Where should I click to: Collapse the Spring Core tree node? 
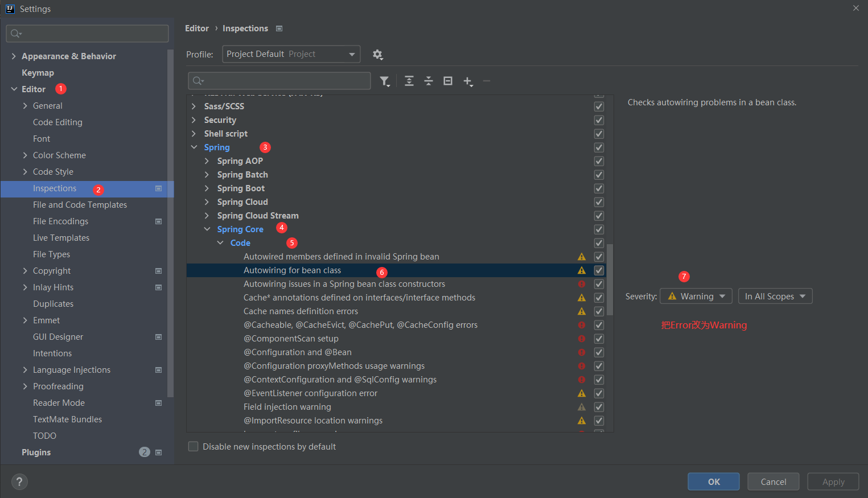207,229
